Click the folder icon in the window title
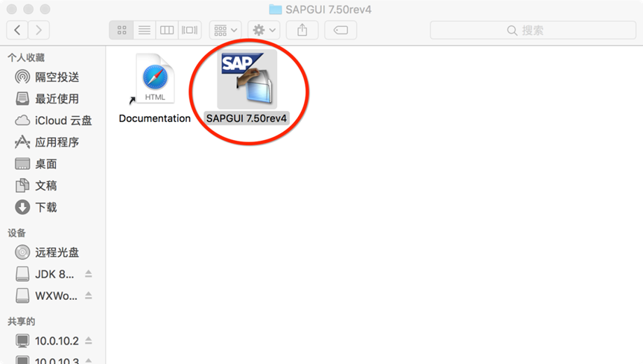 (275, 9)
